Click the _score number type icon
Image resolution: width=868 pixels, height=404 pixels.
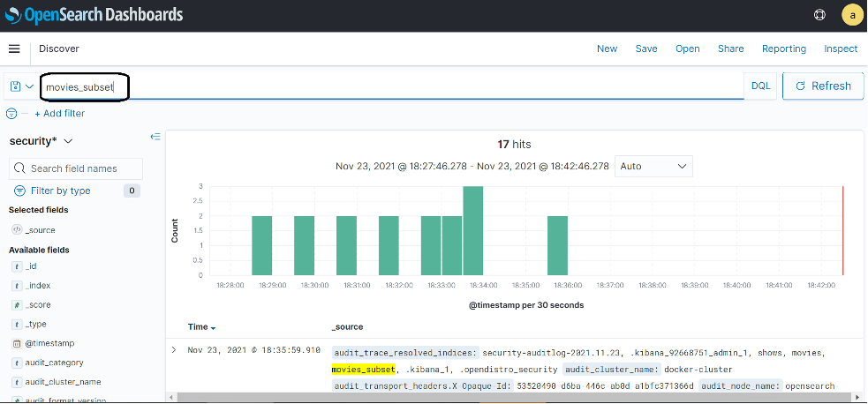[17, 305]
